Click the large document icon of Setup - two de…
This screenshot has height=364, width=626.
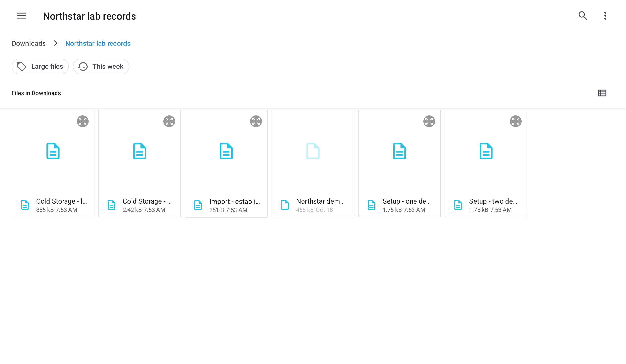tap(486, 151)
